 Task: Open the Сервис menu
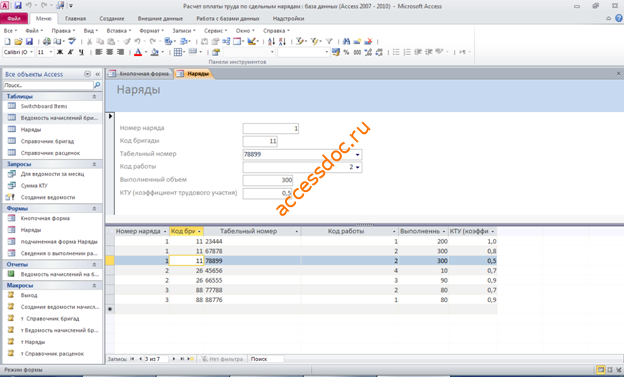pyautogui.click(x=215, y=31)
